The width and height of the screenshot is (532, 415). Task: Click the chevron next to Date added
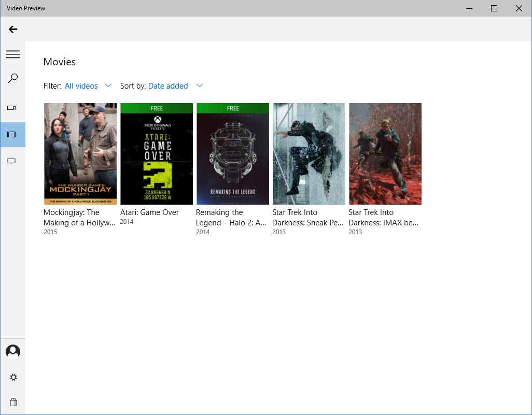click(x=200, y=85)
